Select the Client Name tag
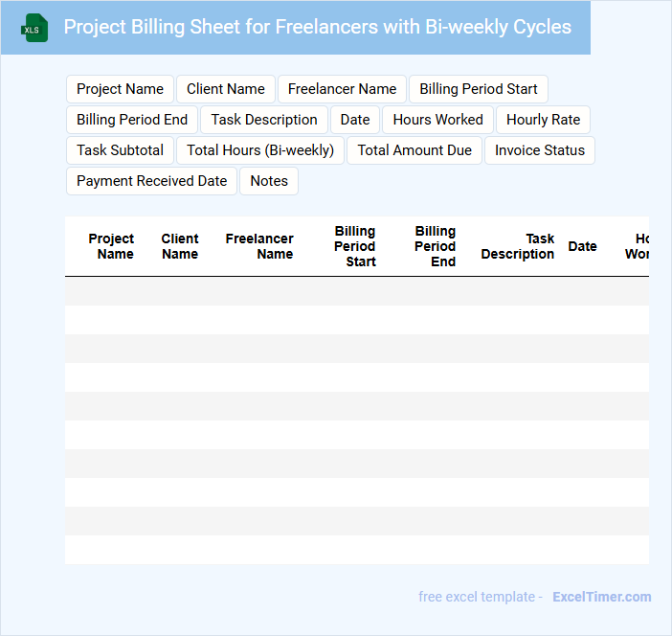Image resolution: width=672 pixels, height=636 pixels. click(226, 89)
